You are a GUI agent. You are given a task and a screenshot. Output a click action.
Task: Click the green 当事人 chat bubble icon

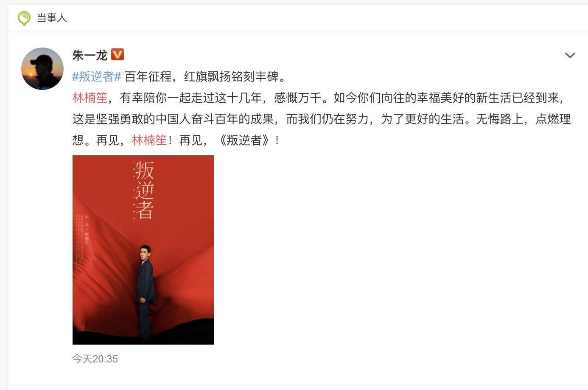24,18
